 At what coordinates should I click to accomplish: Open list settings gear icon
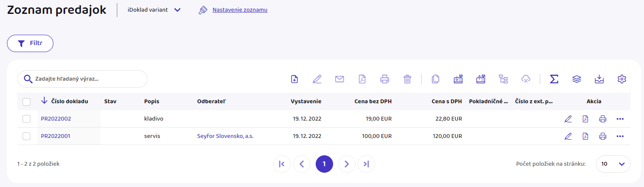click(x=621, y=79)
